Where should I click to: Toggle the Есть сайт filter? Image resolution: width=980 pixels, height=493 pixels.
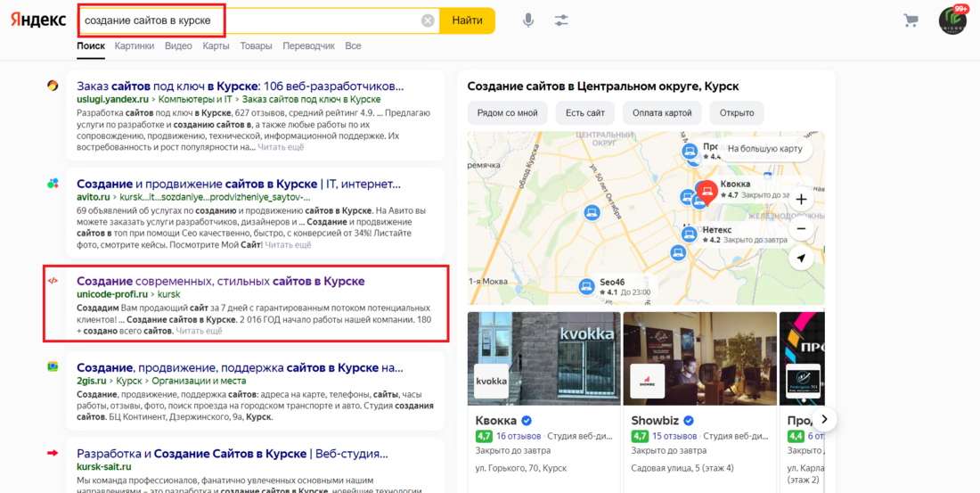pos(585,113)
